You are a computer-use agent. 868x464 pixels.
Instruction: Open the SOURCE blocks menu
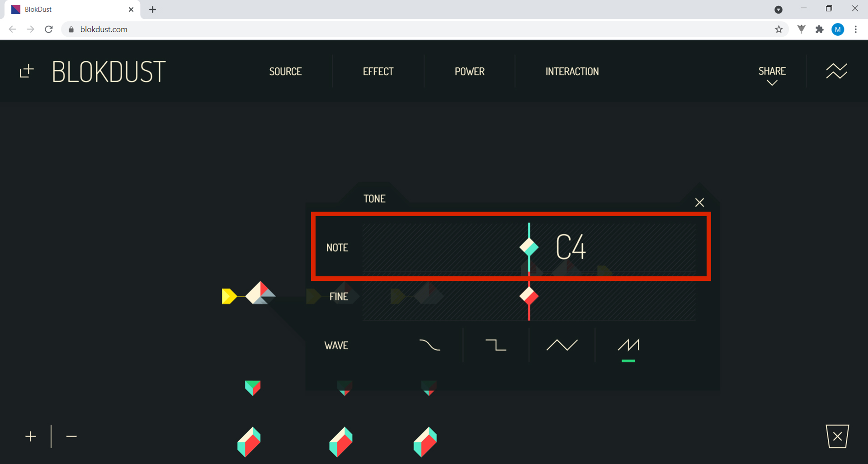coord(285,71)
